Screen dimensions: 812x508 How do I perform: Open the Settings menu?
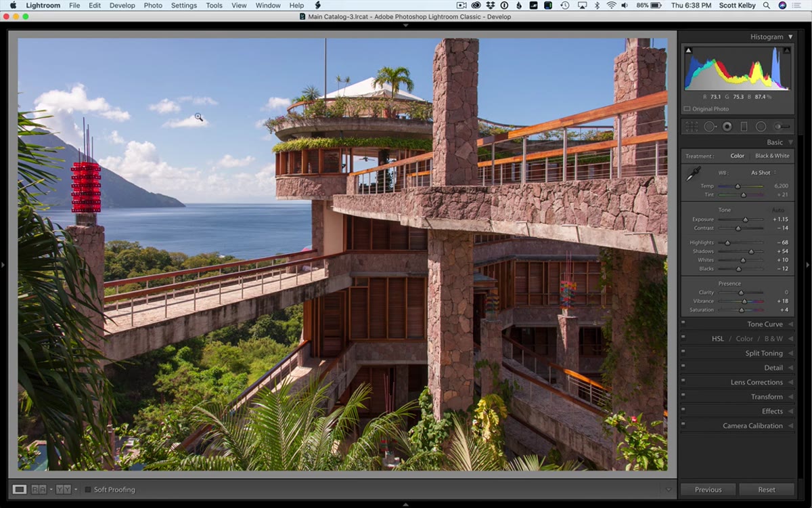(x=184, y=5)
